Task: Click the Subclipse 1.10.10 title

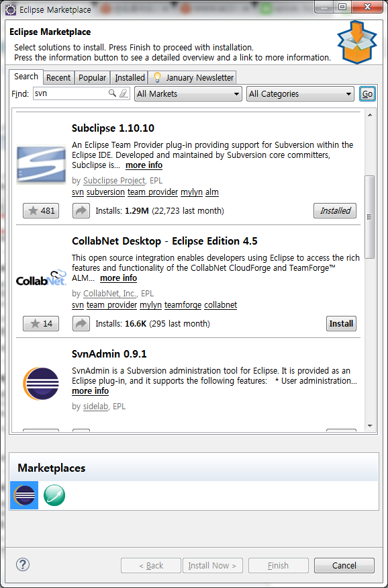Action: tap(113, 128)
